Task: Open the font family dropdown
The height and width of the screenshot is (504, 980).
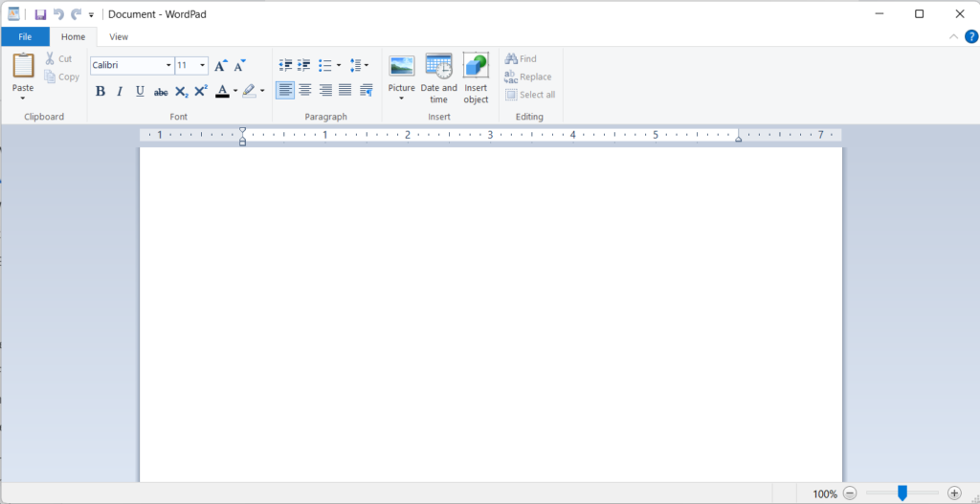Action: coord(168,66)
